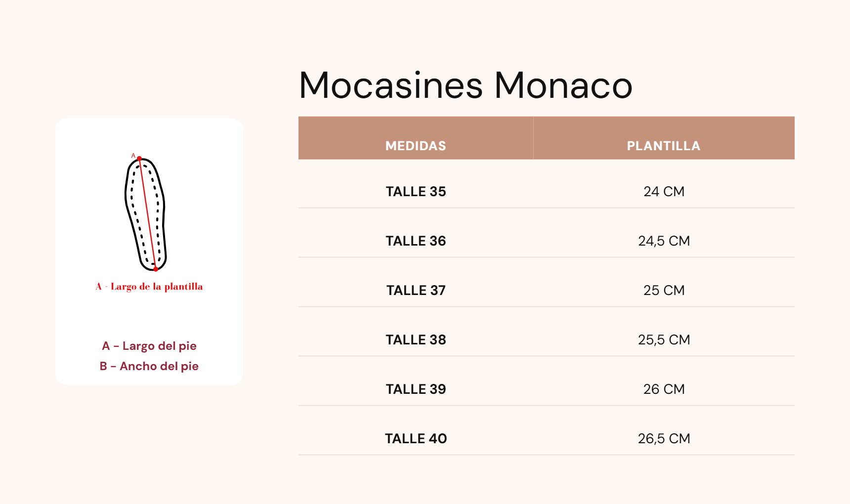Click the TALLE 39 row label
Screen dimensions: 850x504
click(x=416, y=389)
